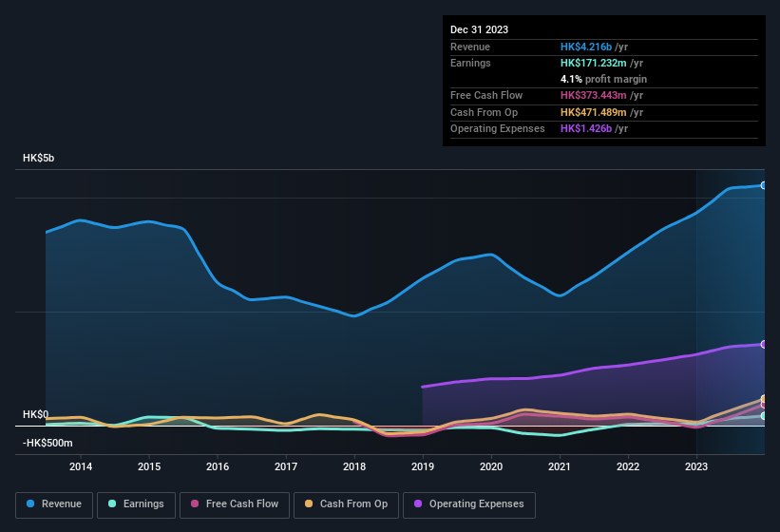Click the 2014 x-axis label
The height and width of the screenshot is (532, 780).
(81, 466)
